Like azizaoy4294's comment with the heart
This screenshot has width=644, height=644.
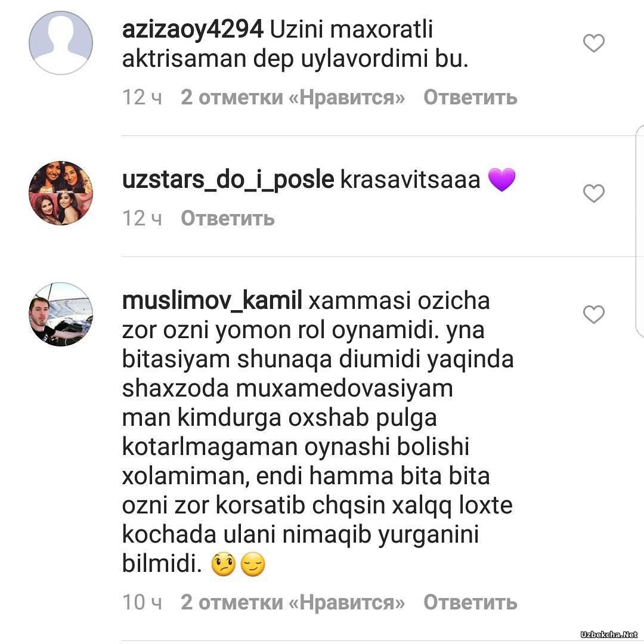pos(594,43)
